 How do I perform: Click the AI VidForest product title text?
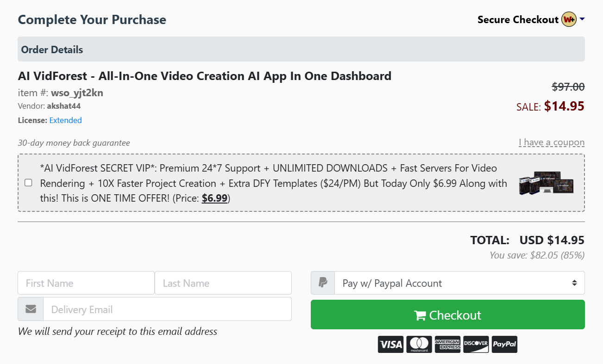coord(205,76)
